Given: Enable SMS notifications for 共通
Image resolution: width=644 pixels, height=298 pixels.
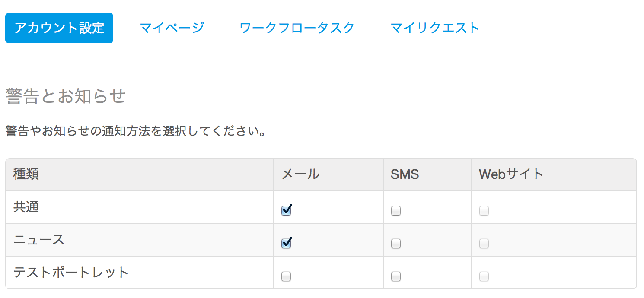Looking at the screenshot, I should point(396,211).
